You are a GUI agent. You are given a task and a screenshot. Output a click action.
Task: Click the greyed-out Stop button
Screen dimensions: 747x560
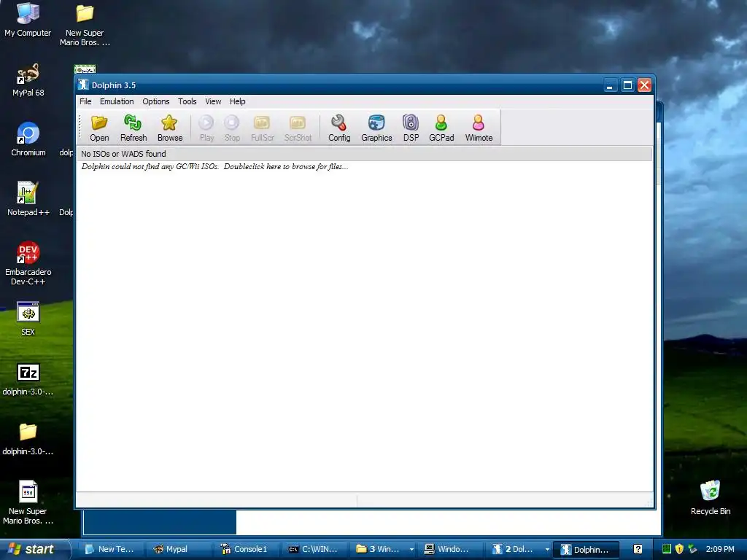point(232,128)
